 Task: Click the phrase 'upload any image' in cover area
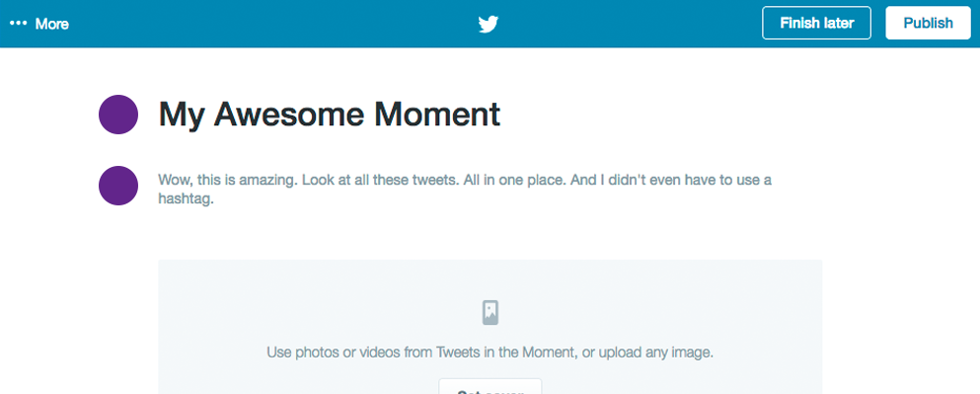tap(655, 353)
